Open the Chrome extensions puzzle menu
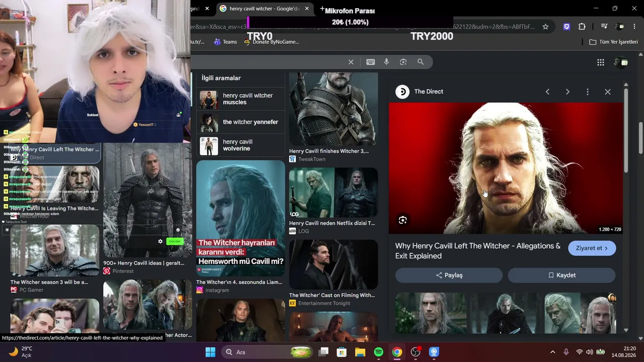The width and height of the screenshot is (644, 362). 582,27
